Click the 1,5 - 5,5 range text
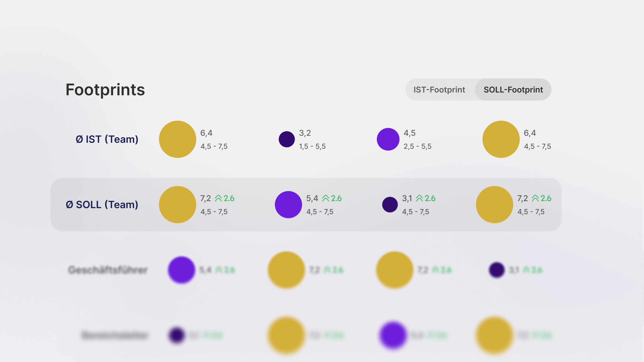 coord(312,146)
